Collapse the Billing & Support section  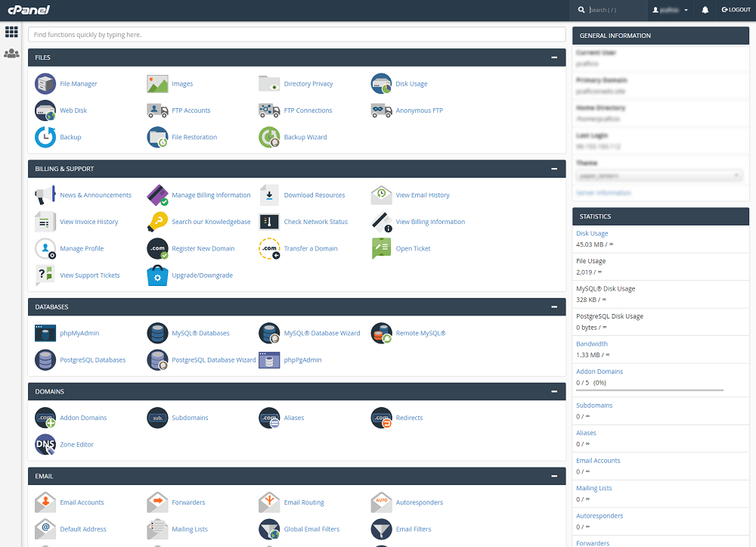pyautogui.click(x=554, y=169)
